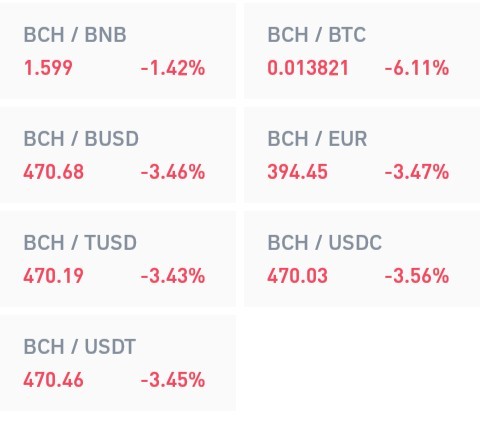Open the BCH / BTC trading pair card
The image size is (480, 430).
point(362,51)
